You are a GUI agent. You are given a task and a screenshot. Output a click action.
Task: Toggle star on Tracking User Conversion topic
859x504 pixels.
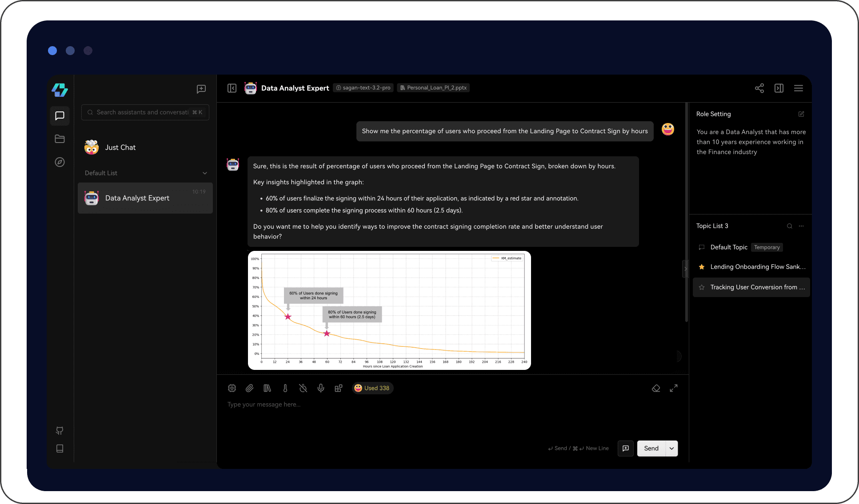[x=701, y=287]
